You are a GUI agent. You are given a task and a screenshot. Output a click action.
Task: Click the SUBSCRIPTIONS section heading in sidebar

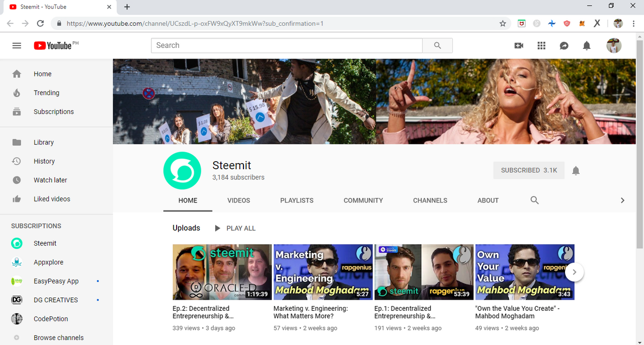pyautogui.click(x=36, y=226)
